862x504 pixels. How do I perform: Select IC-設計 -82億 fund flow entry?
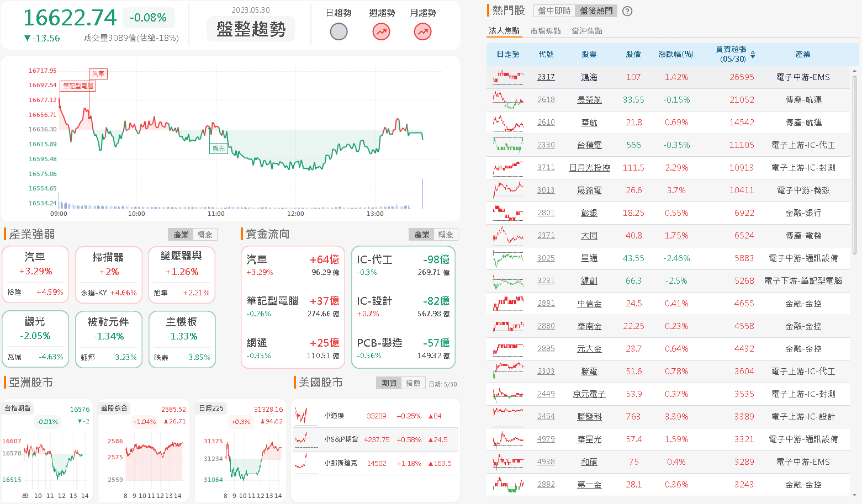(403, 307)
